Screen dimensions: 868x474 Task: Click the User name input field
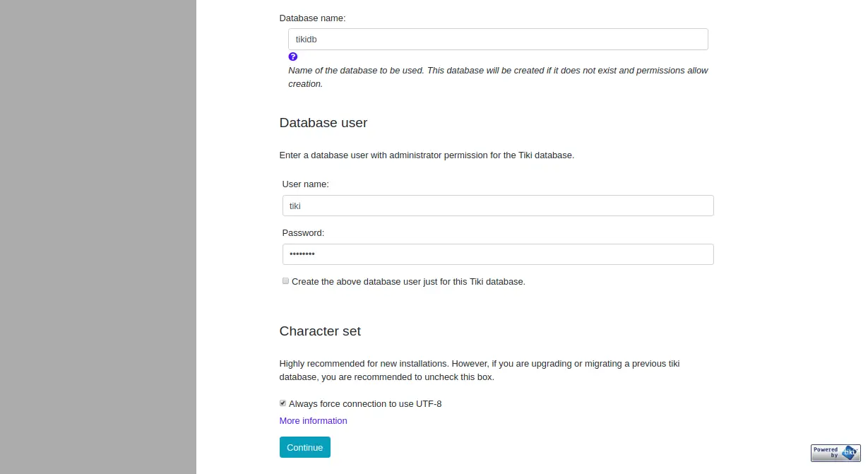coord(498,206)
